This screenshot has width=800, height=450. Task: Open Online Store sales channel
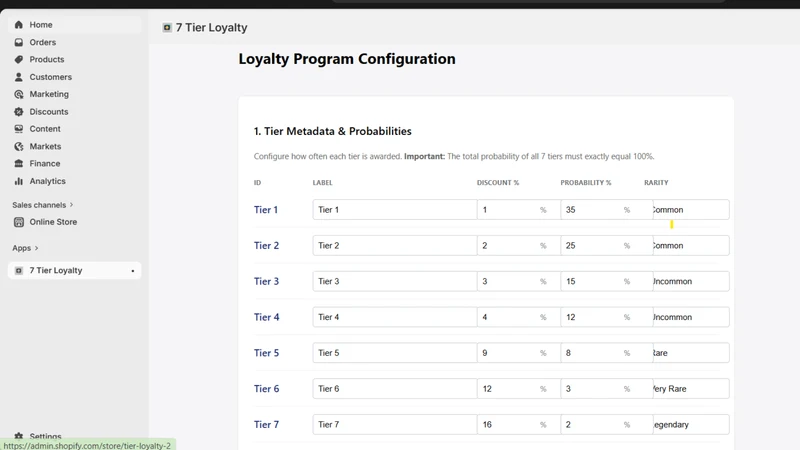point(74,222)
